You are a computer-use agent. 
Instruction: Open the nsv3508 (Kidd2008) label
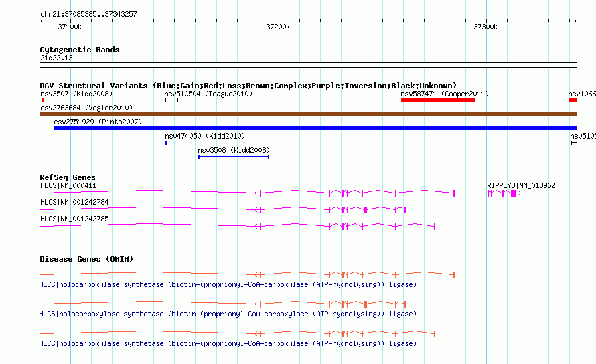point(234,150)
